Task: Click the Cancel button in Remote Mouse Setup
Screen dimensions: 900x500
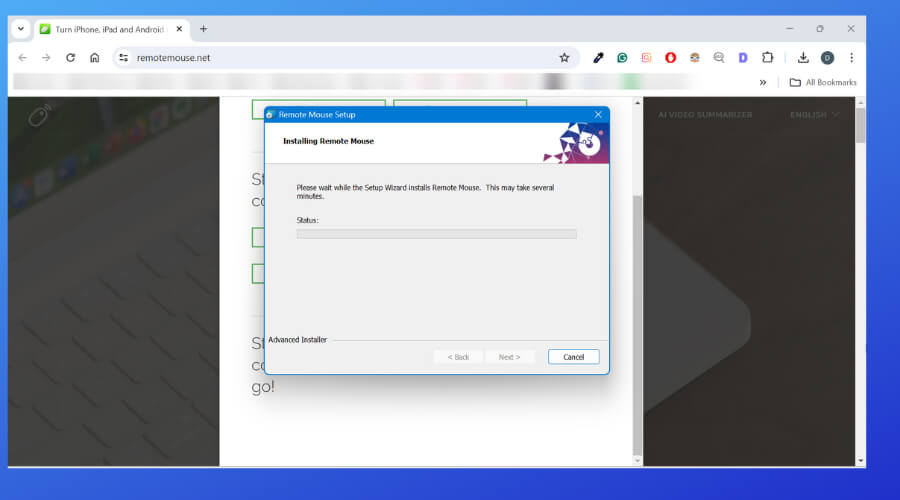Action: (573, 356)
